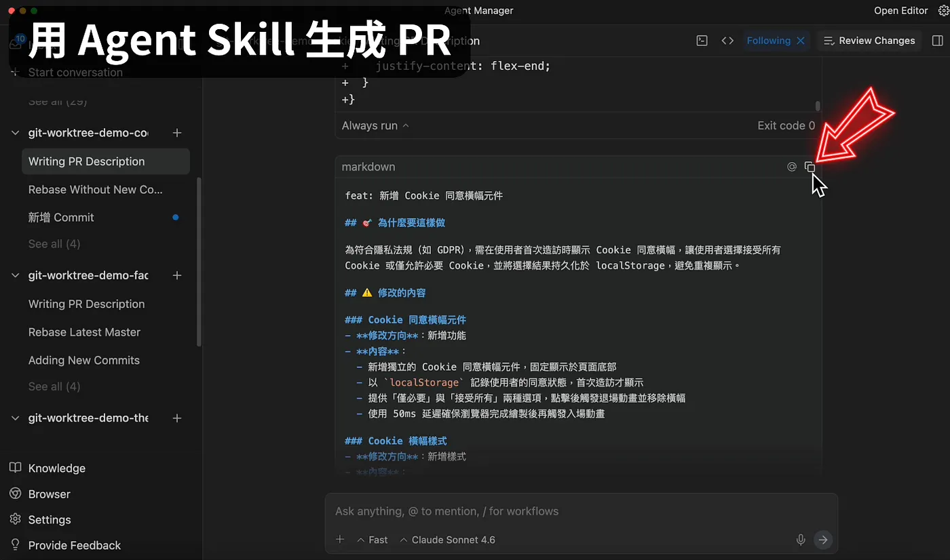The image size is (950, 560).
Task: Close the Following indicator
Action: (x=801, y=41)
